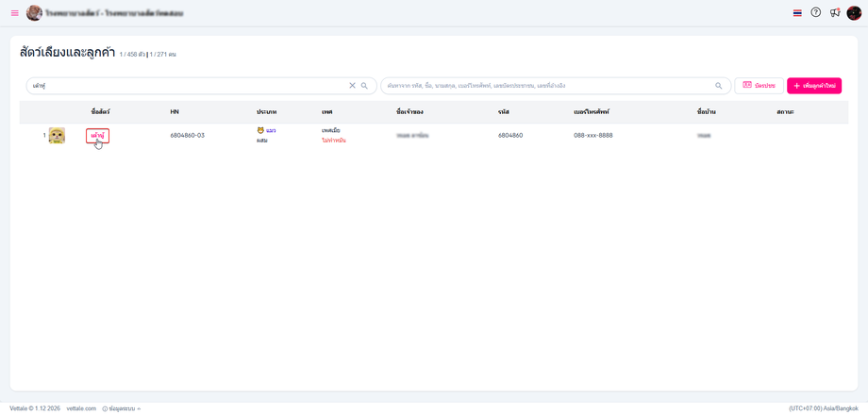The height and width of the screenshot is (415, 868).
Task: Click the HN column header
Action: pos(175,112)
